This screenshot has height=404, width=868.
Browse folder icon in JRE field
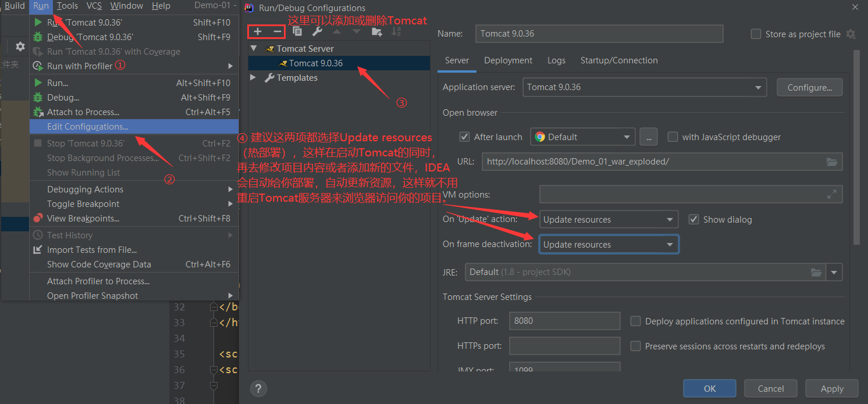[x=816, y=272]
